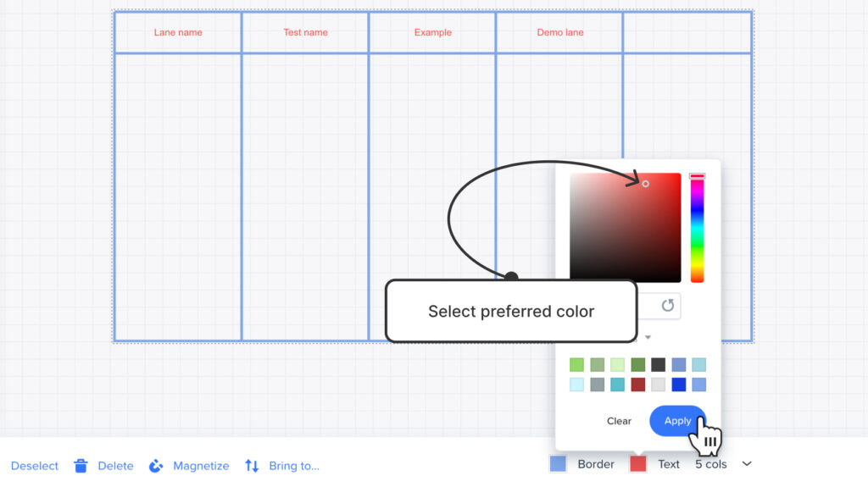Pick the royal blue swatch
Viewport: 868px width, 487px height.
[679, 385]
